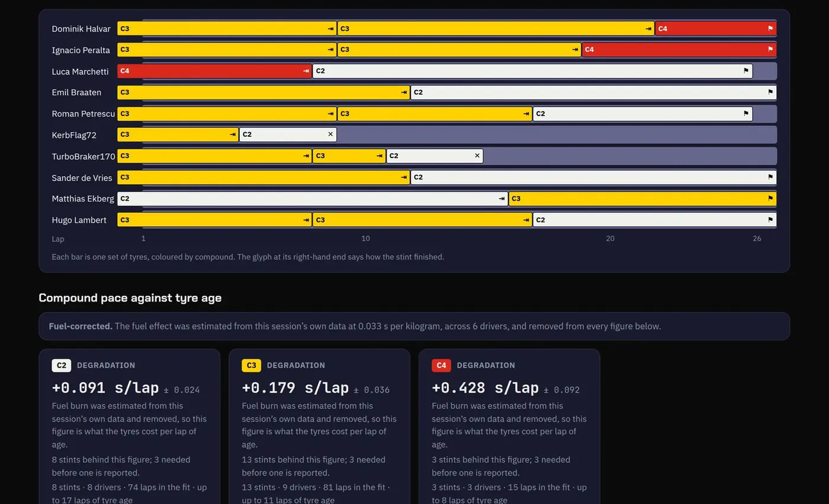The height and width of the screenshot is (504, 829).
Task: Click the yellow C3 badge on the degradation card
Action: click(252, 365)
